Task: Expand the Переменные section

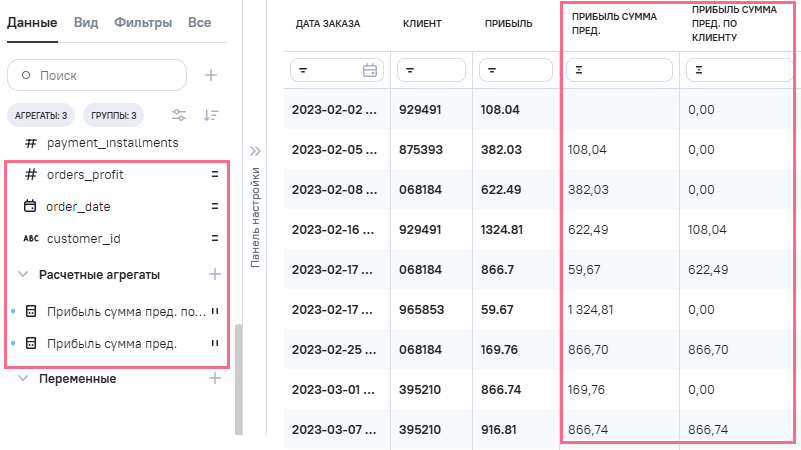Action: (24, 379)
